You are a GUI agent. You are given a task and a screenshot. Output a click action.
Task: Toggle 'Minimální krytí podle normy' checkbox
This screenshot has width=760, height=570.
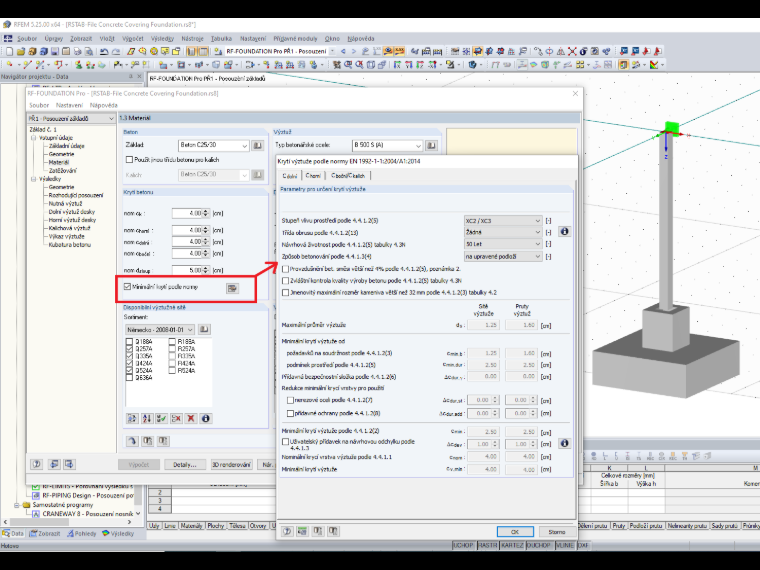[x=127, y=287]
